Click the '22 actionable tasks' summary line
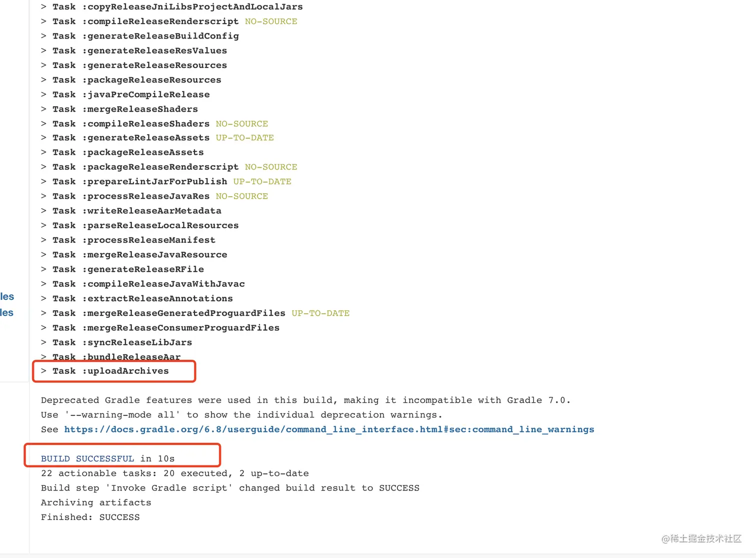Image resolution: width=756 pixels, height=558 pixels. (175, 473)
